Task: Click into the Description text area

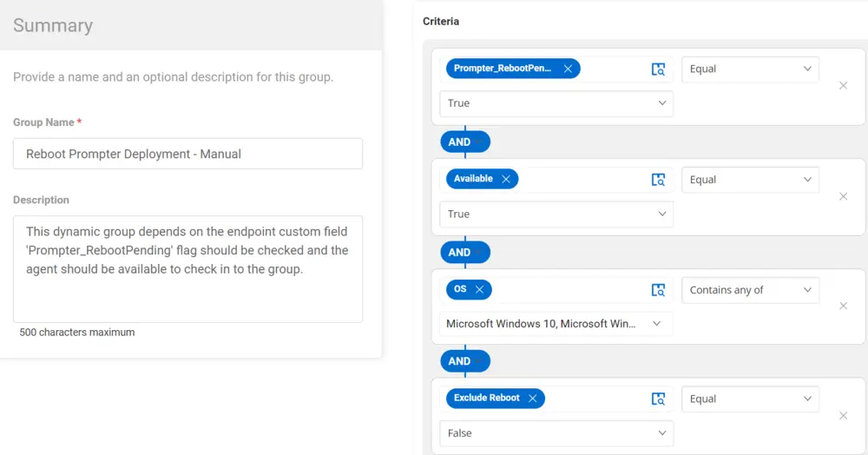Action: (x=187, y=269)
